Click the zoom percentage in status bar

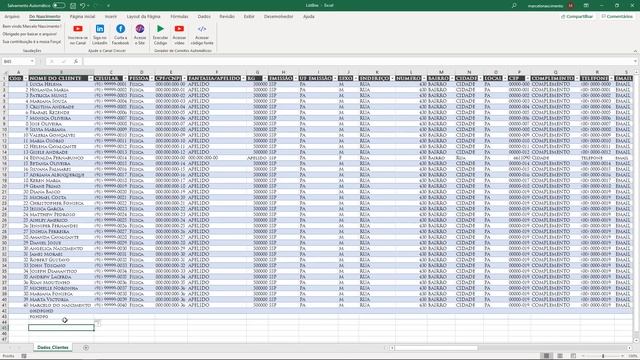point(633,356)
